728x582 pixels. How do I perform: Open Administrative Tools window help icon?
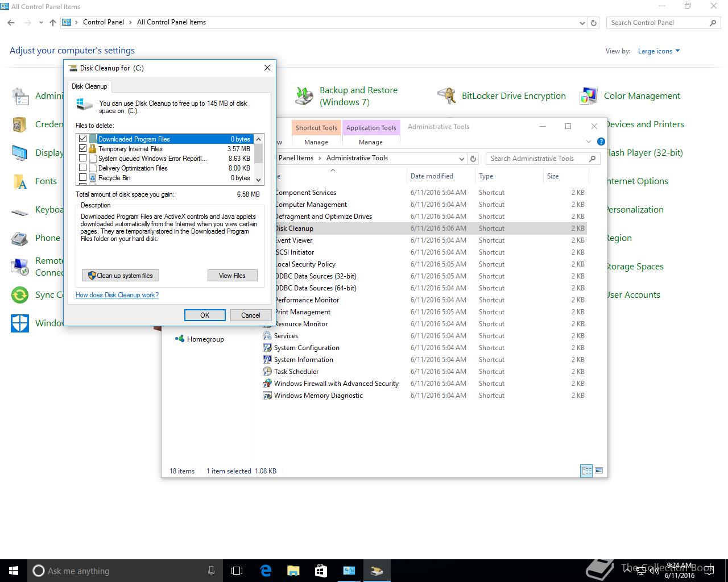point(601,142)
